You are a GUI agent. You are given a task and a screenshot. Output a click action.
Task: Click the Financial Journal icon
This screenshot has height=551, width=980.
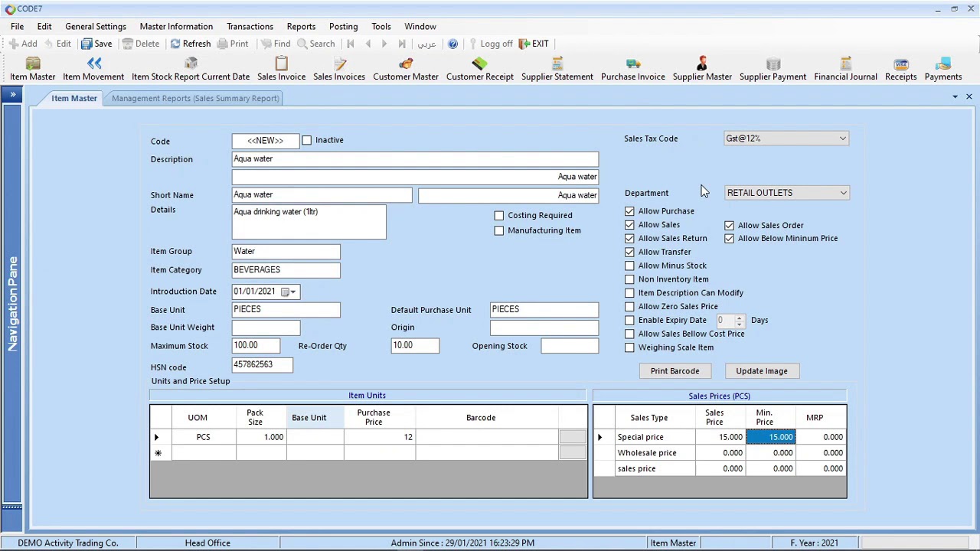pyautogui.click(x=845, y=69)
